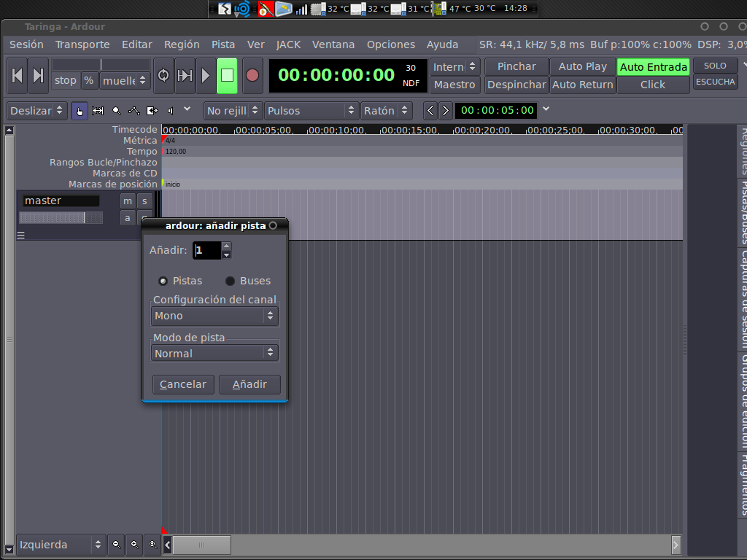
Task: Select the grab/object hand tool
Action: click(80, 111)
